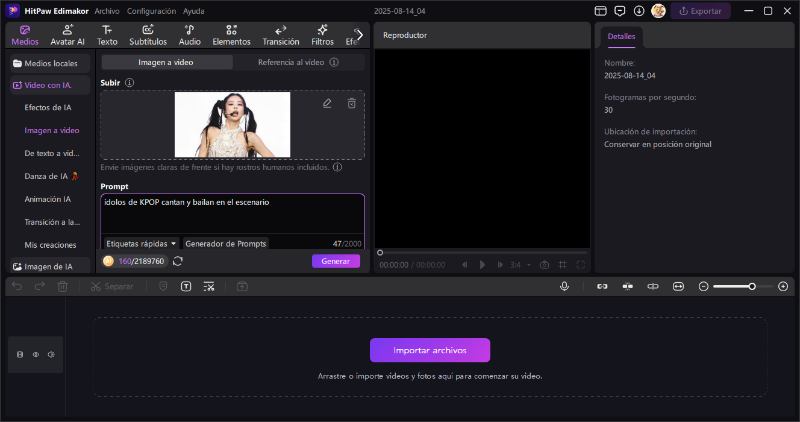Click the Importar archivos button
This screenshot has height=422, width=800.
coord(430,350)
